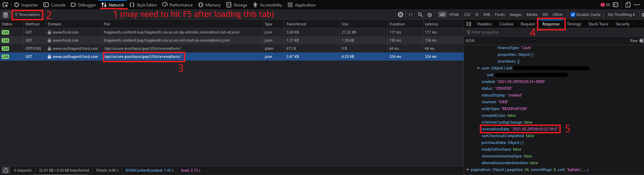The image size is (644, 175).
Task: Toggle responsive design mode icon
Action: [x=628, y=5]
